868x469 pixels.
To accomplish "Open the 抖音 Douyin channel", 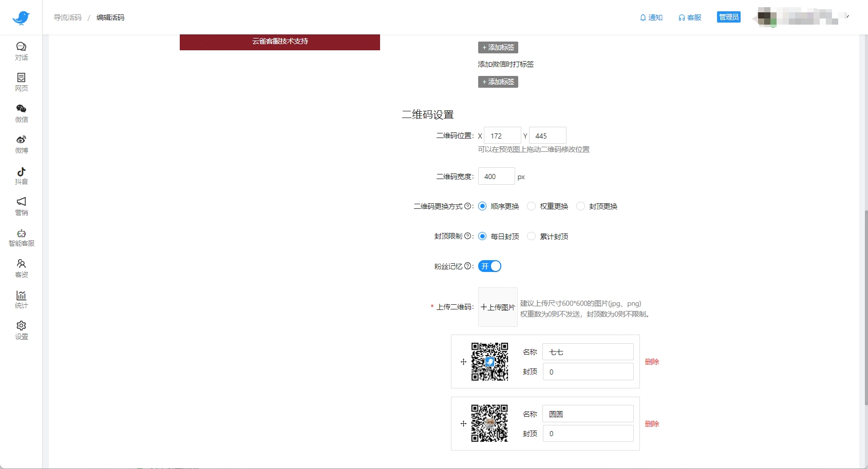I will tap(21, 175).
